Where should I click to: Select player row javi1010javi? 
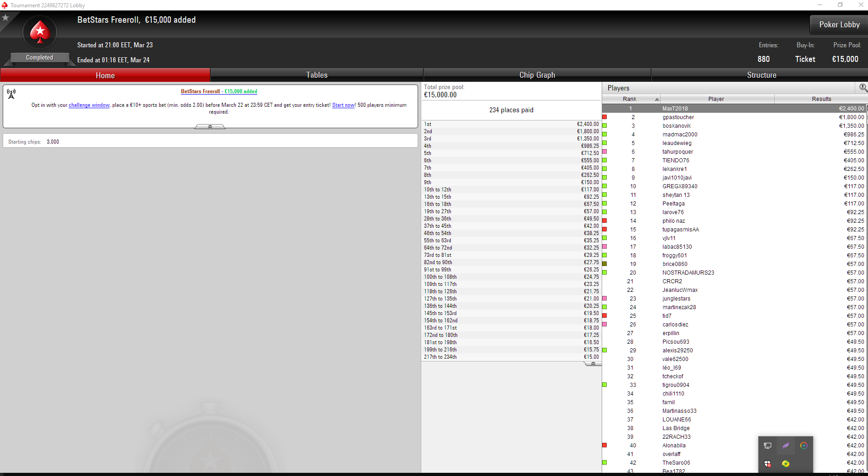coord(734,178)
